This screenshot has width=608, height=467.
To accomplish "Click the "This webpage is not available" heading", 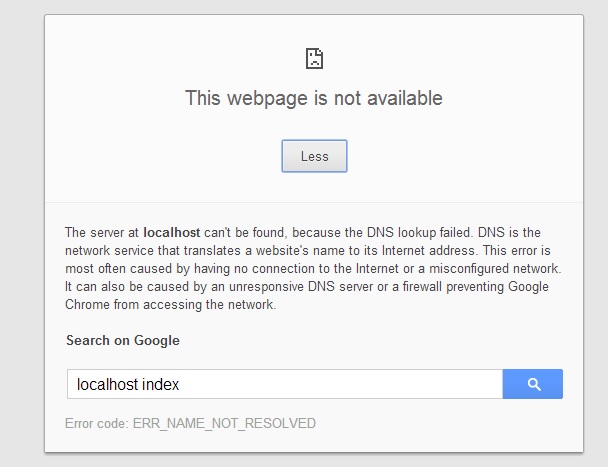I will [314, 98].
